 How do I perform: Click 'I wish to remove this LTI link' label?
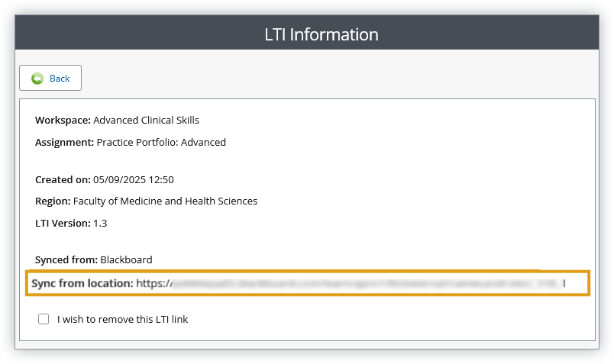click(x=122, y=319)
